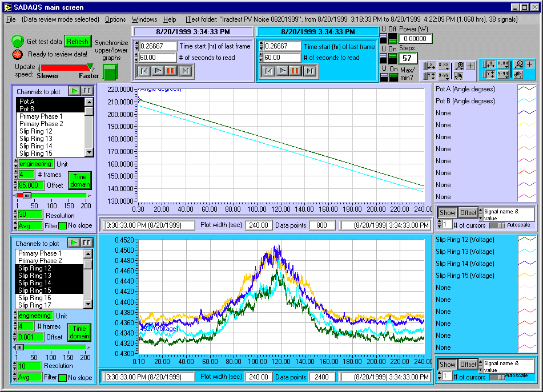
Task: Click the upper Time domain button
Action: 80,180
